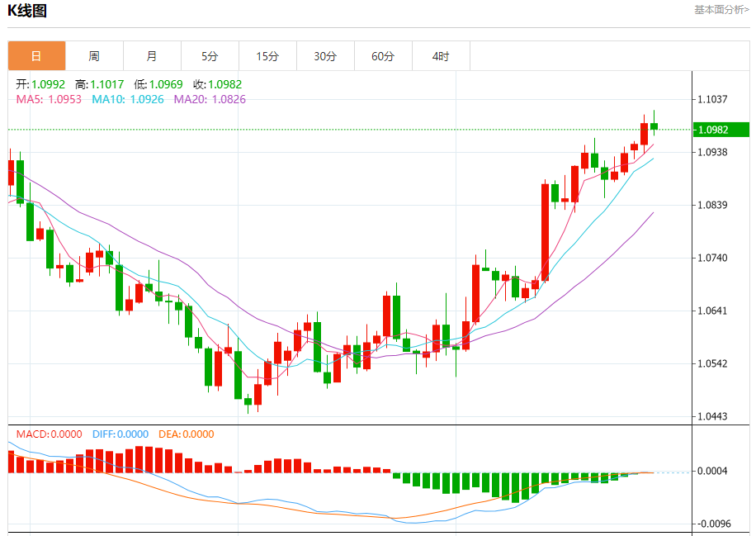The height and width of the screenshot is (536, 756).
Task: Click the DIFF 0.0000 indicator label
Action: tap(120, 434)
